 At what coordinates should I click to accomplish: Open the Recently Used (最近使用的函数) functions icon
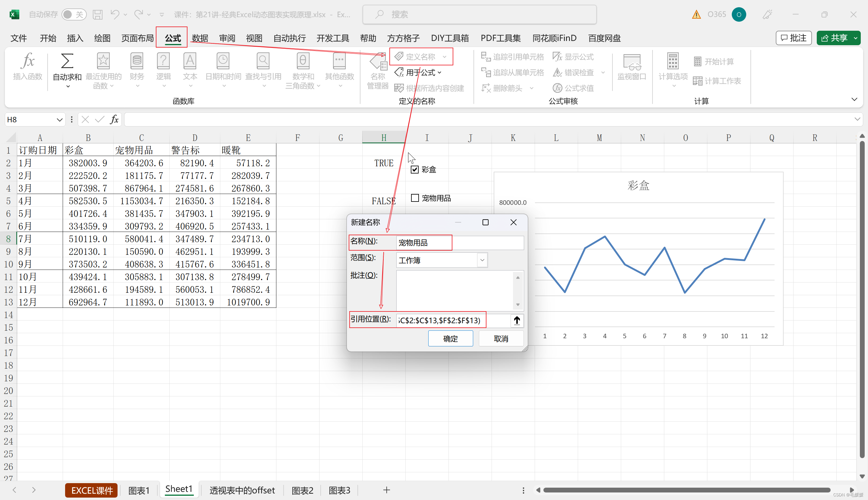pos(103,61)
